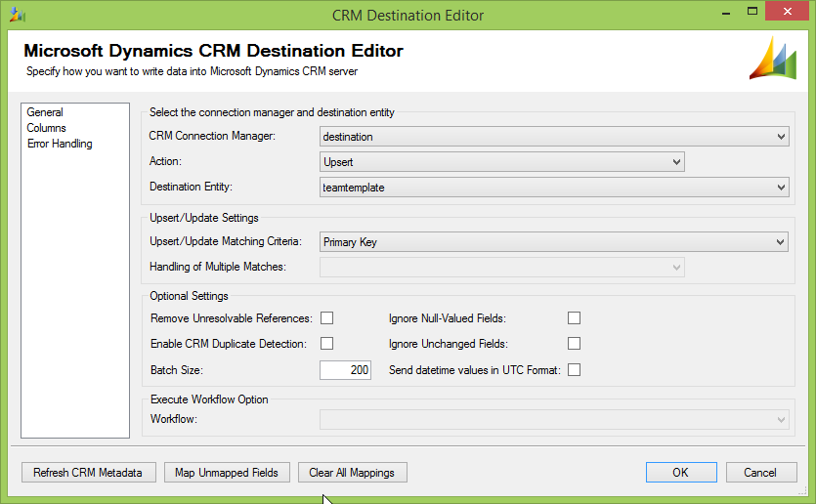The image size is (816, 504).
Task: Click the 'Execute Workflow Option' group label
Action: click(x=209, y=399)
